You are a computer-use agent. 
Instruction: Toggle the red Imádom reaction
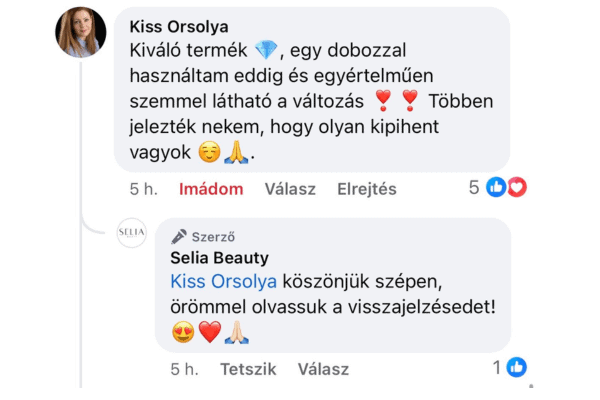(x=211, y=189)
